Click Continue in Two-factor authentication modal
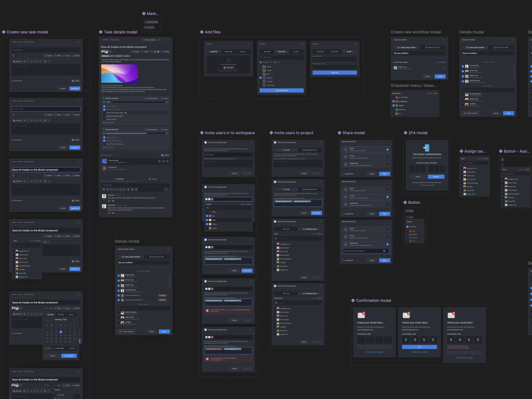The width and height of the screenshot is (532, 399). 436,177
